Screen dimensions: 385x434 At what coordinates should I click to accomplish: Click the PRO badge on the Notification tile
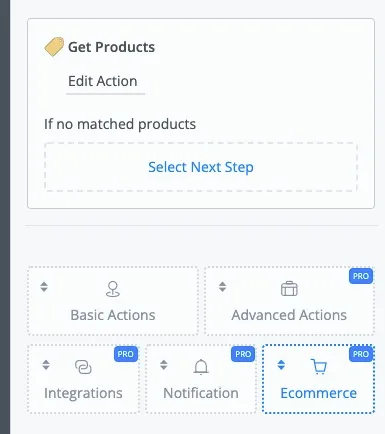click(243, 354)
